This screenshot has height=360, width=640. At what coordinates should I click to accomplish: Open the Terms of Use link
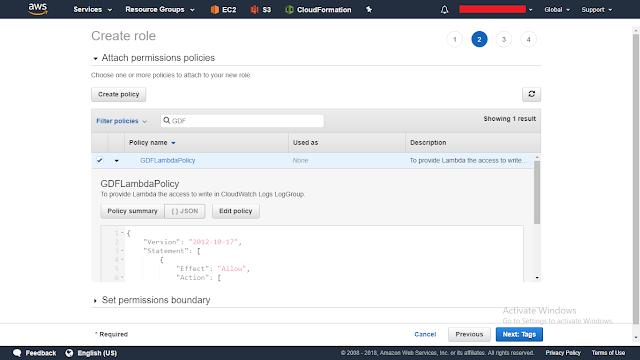coord(608,353)
